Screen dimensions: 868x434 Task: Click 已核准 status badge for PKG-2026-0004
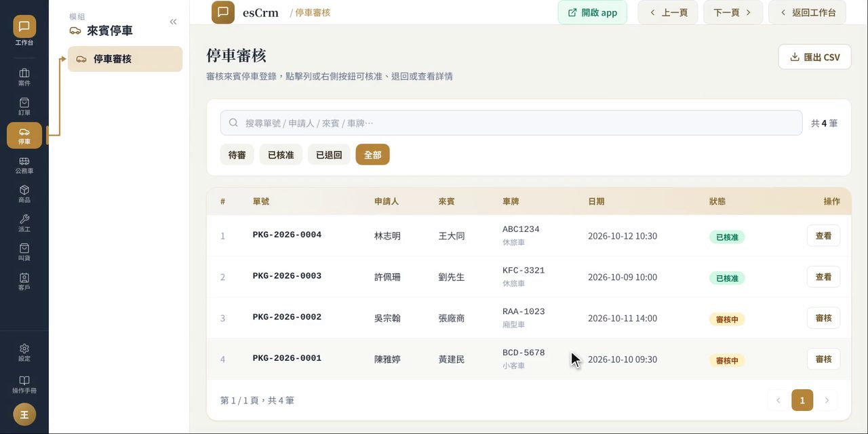[x=727, y=237]
